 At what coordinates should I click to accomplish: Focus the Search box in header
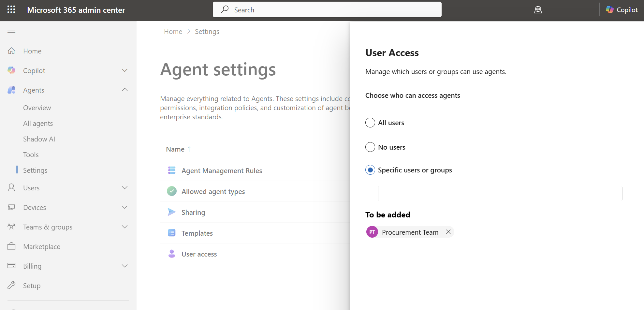(327, 10)
